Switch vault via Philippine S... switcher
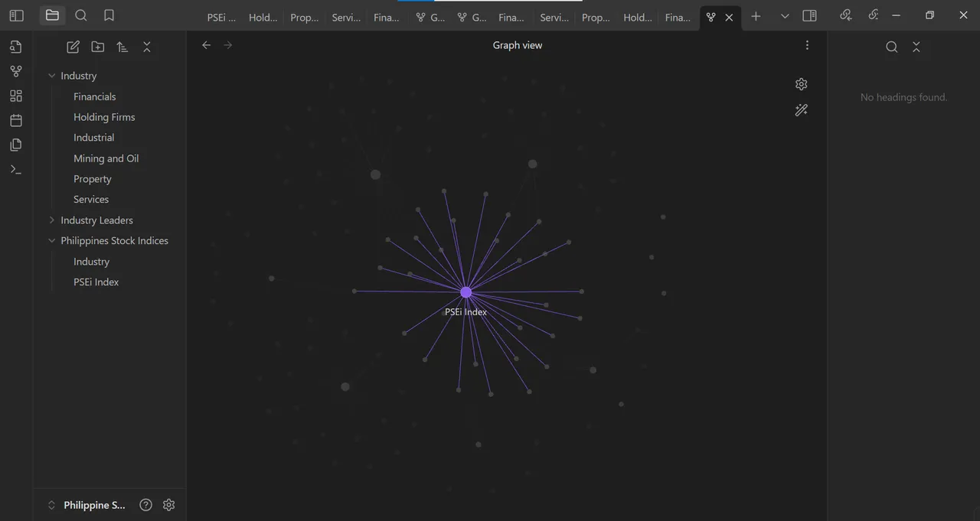Viewport: 980px width, 521px height. pyautogui.click(x=87, y=505)
